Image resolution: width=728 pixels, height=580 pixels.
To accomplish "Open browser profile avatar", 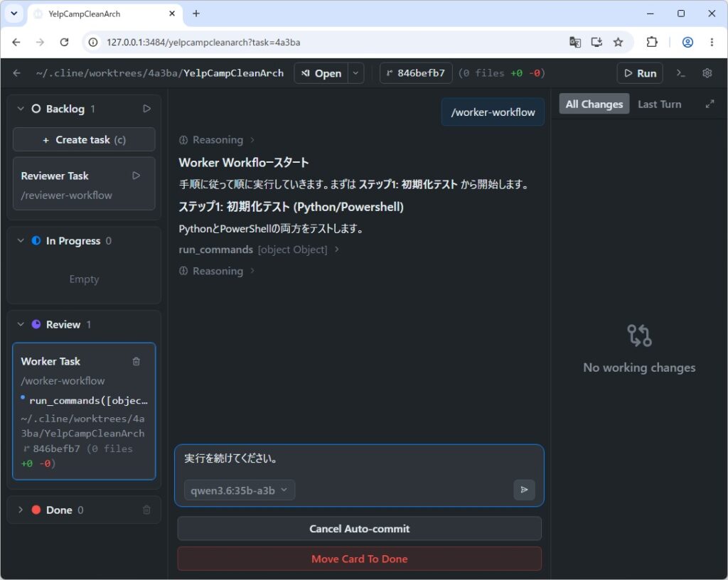I will [687, 42].
